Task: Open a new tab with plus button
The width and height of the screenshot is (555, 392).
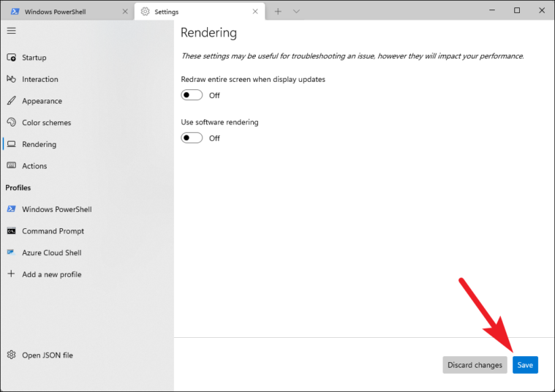Action: tap(278, 12)
